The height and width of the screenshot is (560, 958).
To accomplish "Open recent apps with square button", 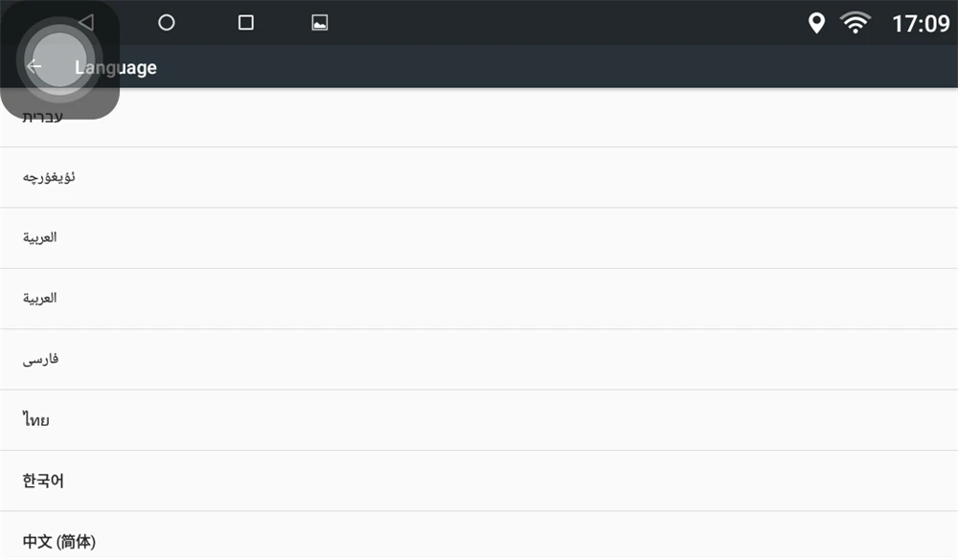I will tap(245, 23).
